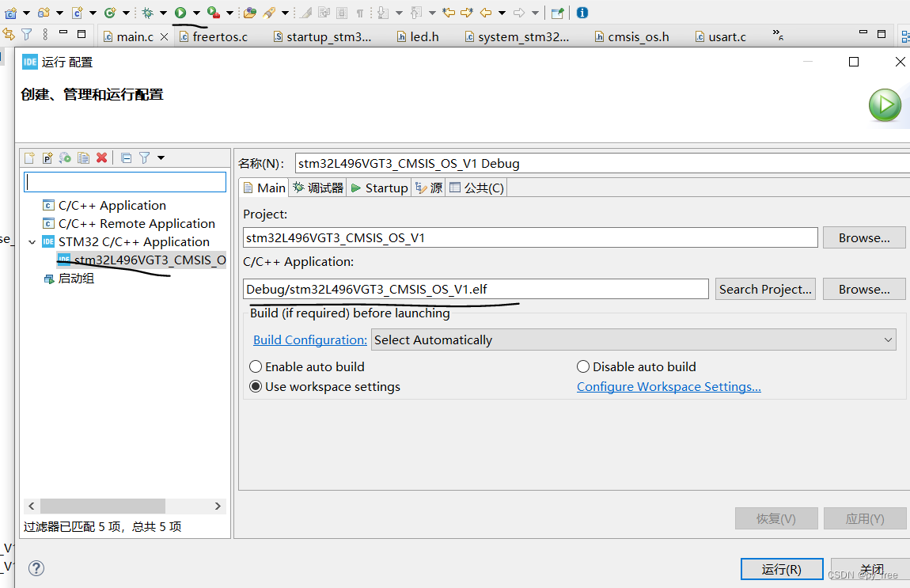Open the project explorer view menu dots
The width and height of the screenshot is (910, 588).
click(x=45, y=35)
